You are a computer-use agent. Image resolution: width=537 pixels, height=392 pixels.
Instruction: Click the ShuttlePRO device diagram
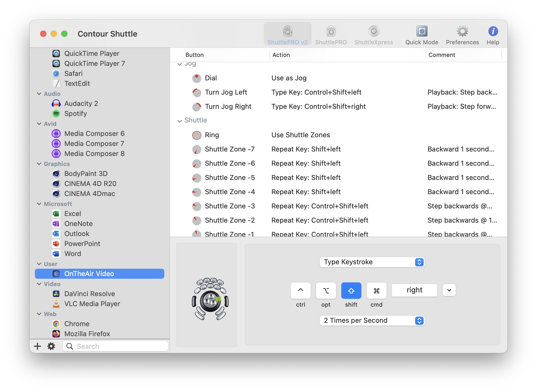point(210,299)
